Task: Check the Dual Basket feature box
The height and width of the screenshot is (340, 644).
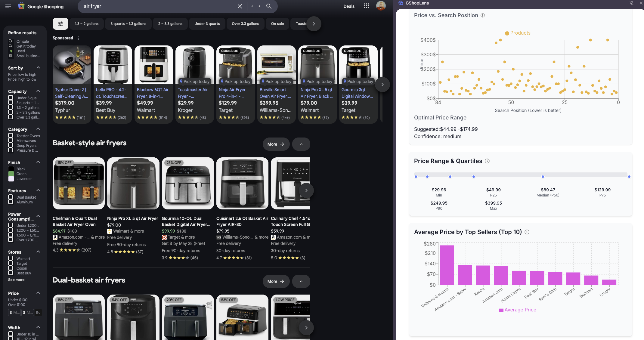Action: tap(11, 197)
